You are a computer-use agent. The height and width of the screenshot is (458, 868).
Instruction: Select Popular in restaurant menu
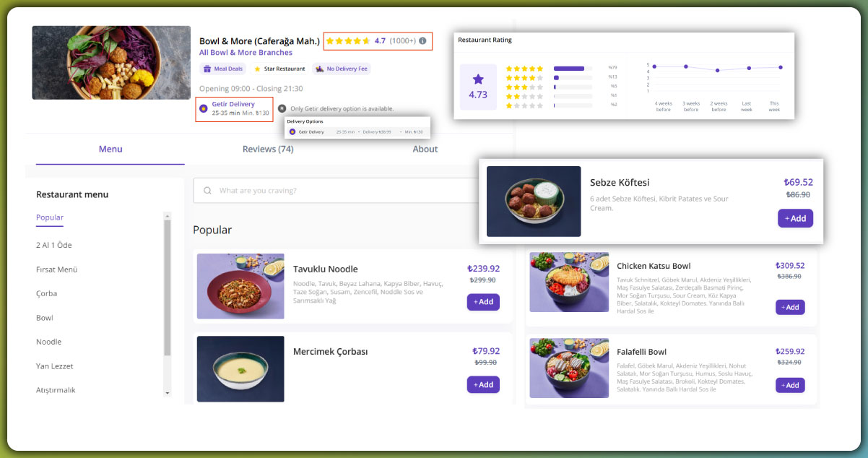[x=50, y=217]
